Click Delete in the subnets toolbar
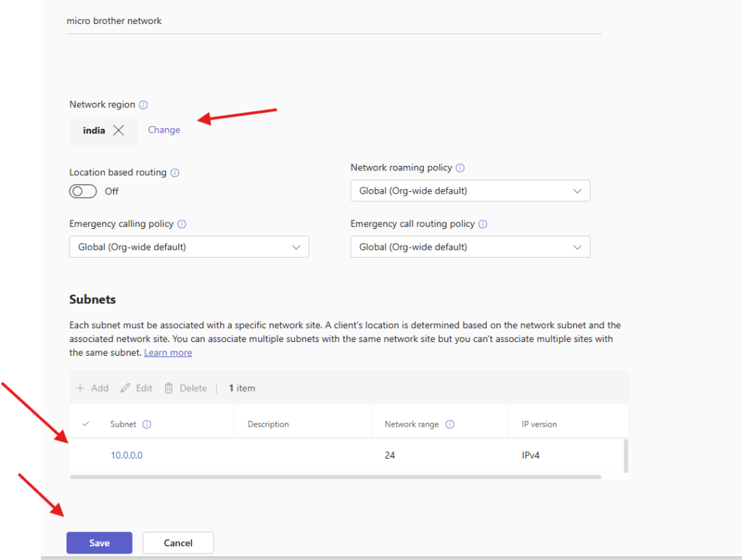The width and height of the screenshot is (742, 560). 185,388
